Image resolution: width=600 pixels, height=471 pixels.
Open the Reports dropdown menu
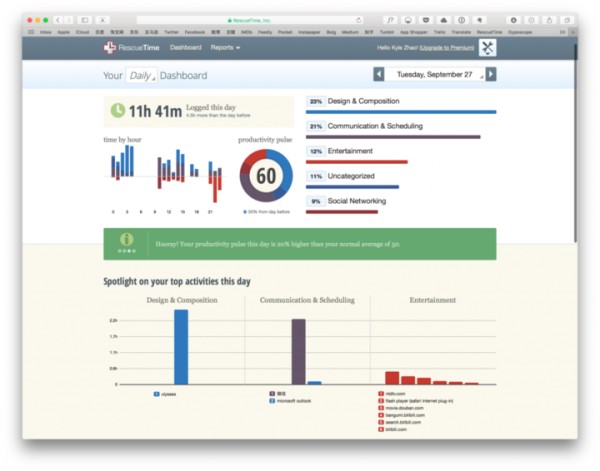[x=225, y=47]
